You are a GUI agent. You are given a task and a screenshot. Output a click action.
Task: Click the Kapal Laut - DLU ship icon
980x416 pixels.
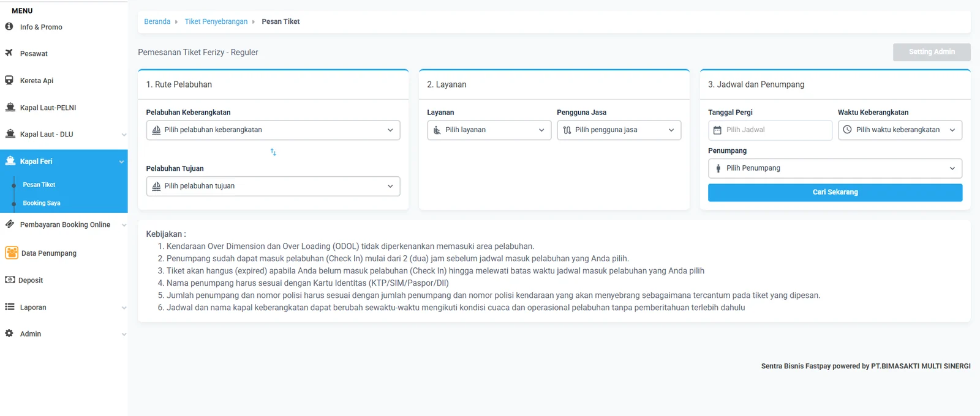[10, 134]
